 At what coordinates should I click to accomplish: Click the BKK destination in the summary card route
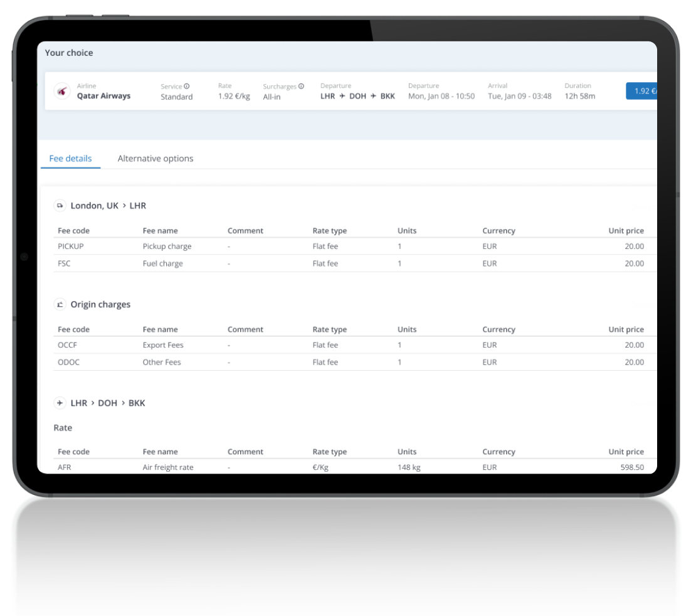tap(388, 96)
